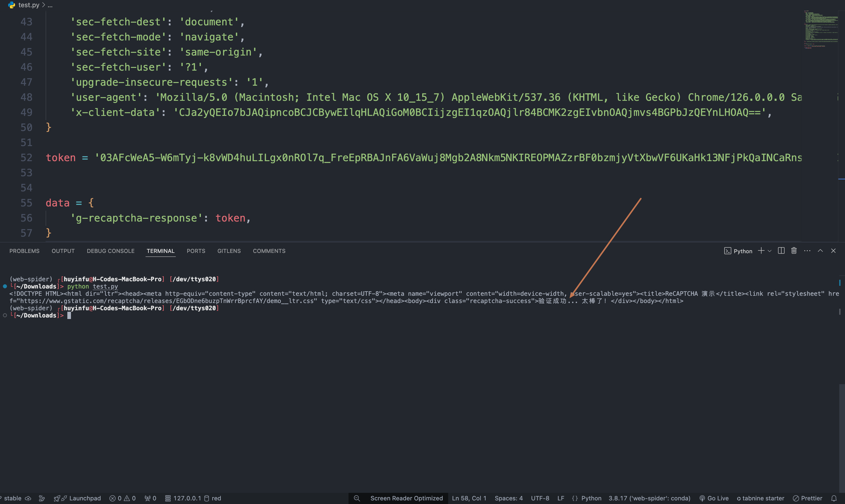
Task: Click the Spaces: 4 indentation setting
Action: tap(508, 498)
